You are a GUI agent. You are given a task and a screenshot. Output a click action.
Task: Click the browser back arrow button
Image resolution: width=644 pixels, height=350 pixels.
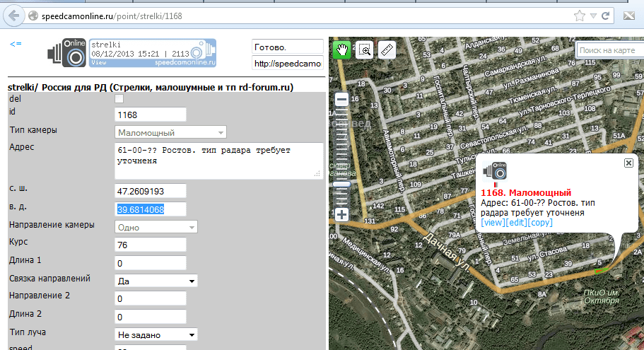(13, 15)
